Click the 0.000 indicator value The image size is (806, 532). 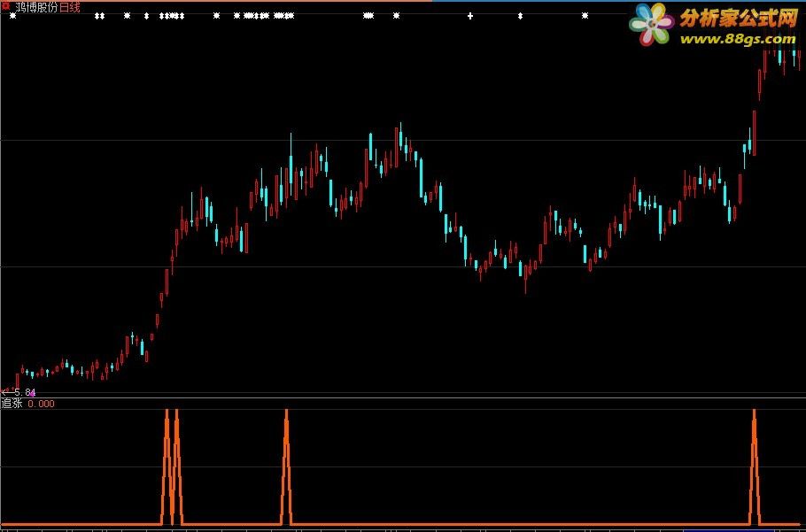41,404
